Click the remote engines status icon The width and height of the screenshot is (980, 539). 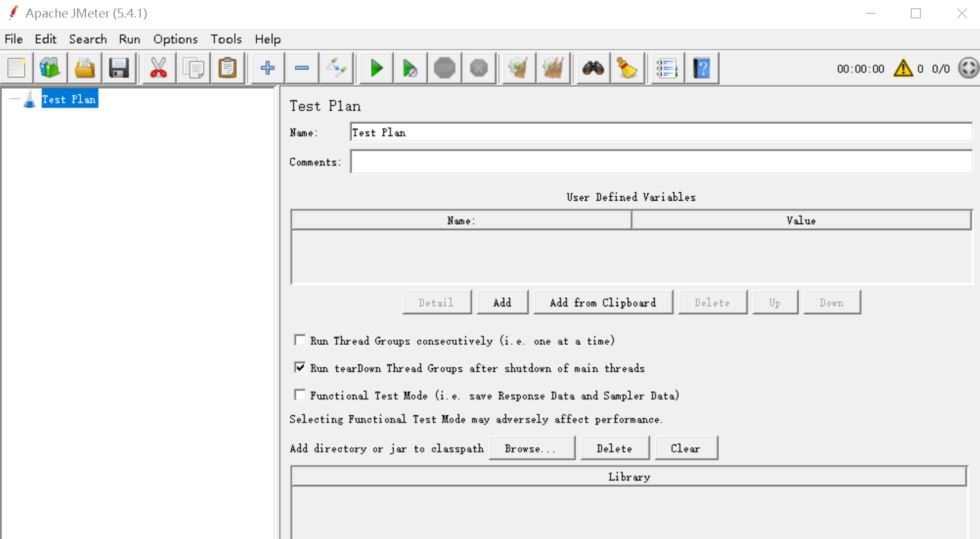[968, 68]
